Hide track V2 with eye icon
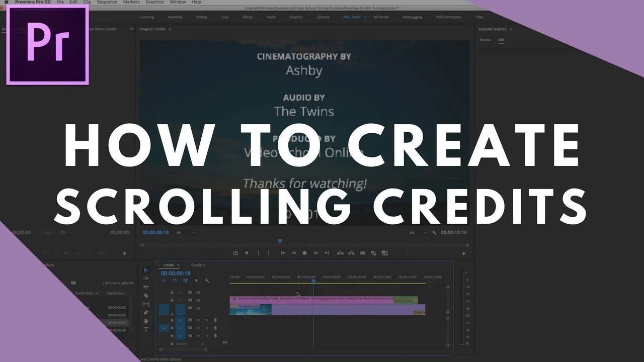644x362 pixels. coord(198,300)
